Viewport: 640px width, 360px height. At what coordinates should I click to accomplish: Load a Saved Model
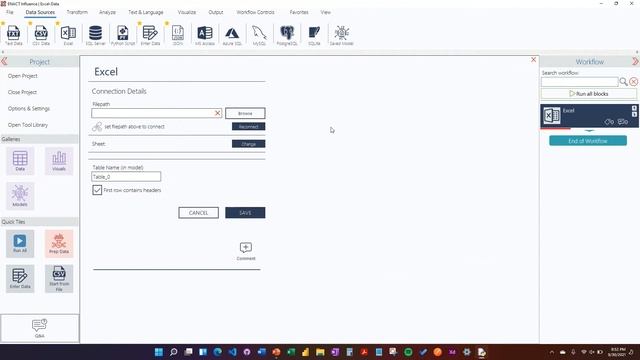342,35
